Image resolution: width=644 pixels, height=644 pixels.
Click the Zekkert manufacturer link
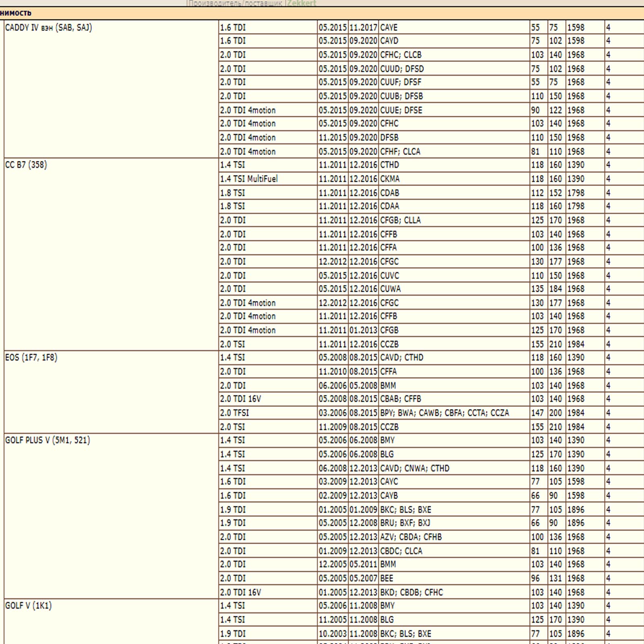301,3
